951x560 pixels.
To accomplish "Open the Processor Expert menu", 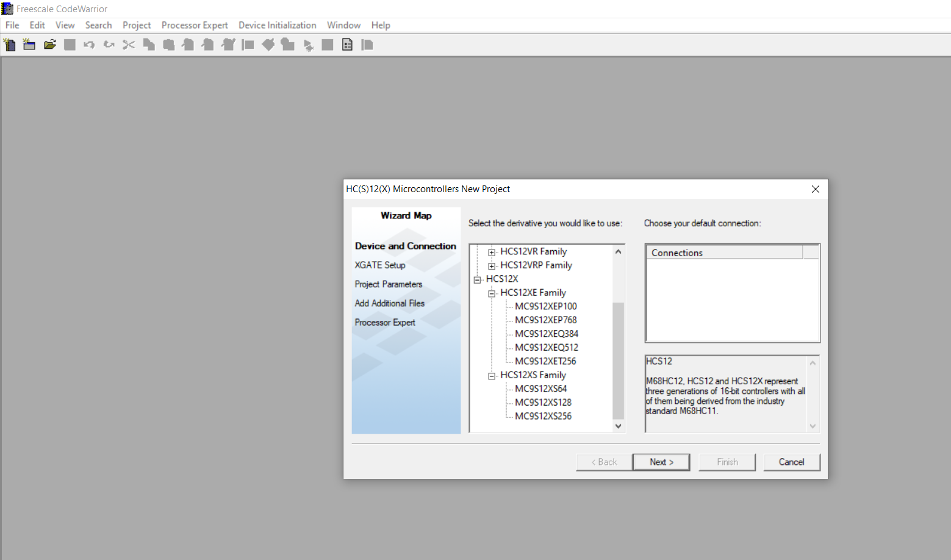I will pyautogui.click(x=194, y=25).
